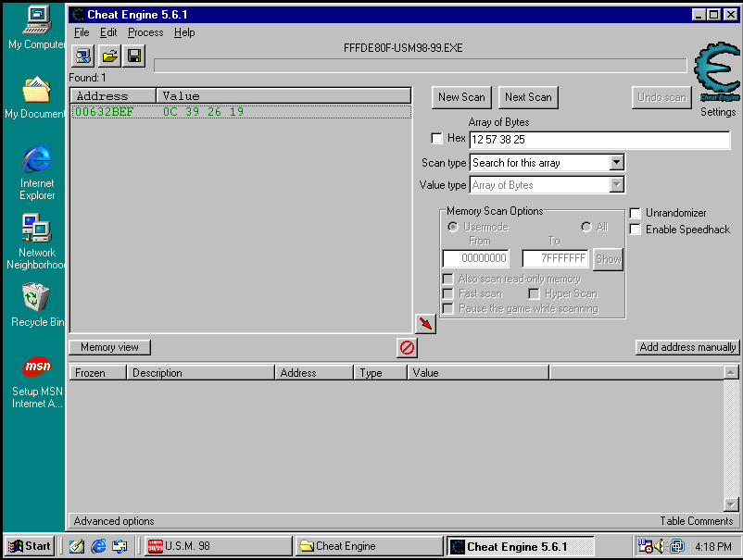
Task: Open the Start menu button
Action: click(30, 546)
